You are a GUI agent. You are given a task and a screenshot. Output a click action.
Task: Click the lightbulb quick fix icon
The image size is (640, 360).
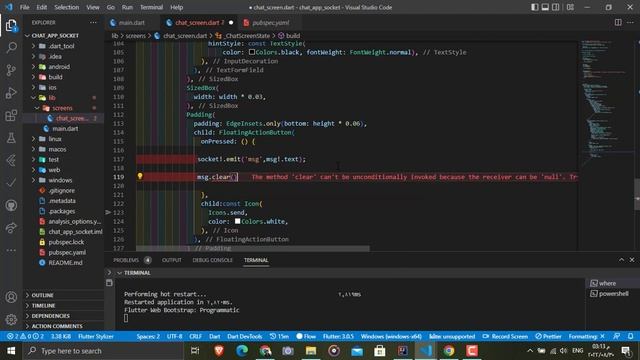click(140, 176)
